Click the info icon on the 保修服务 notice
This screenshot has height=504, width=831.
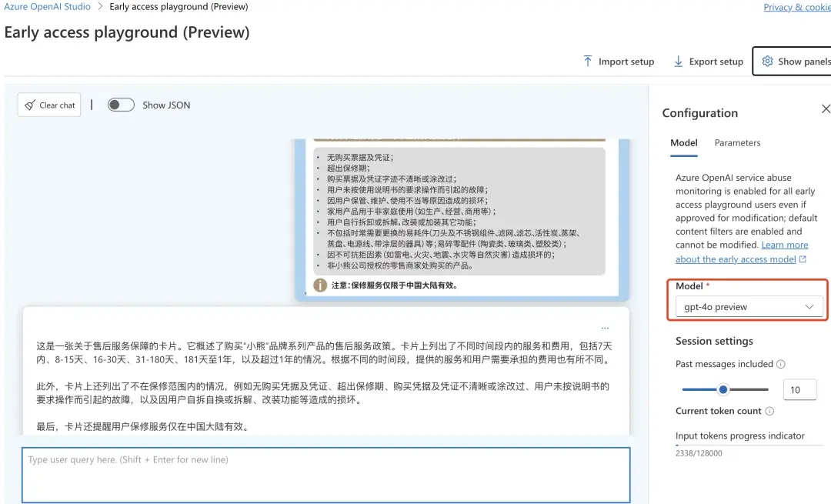coord(320,285)
